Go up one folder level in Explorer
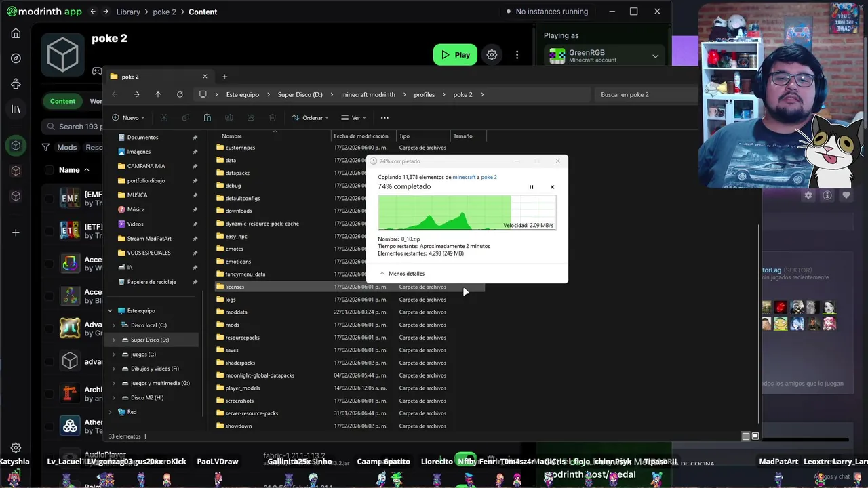868x488 pixels. 158,94
